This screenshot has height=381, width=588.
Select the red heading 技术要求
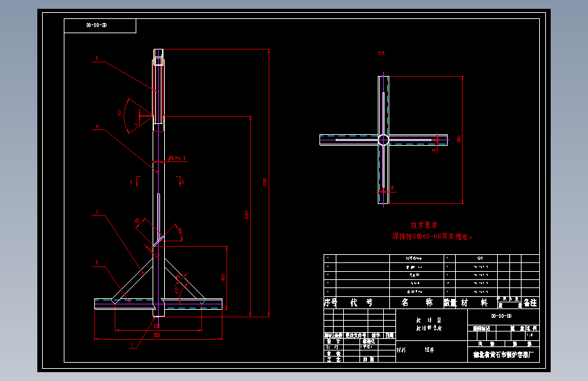[x=424, y=225]
